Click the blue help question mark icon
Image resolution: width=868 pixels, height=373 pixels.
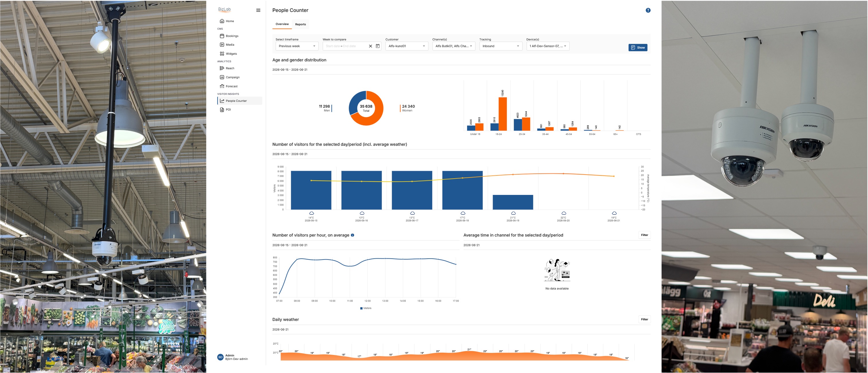coord(648,10)
